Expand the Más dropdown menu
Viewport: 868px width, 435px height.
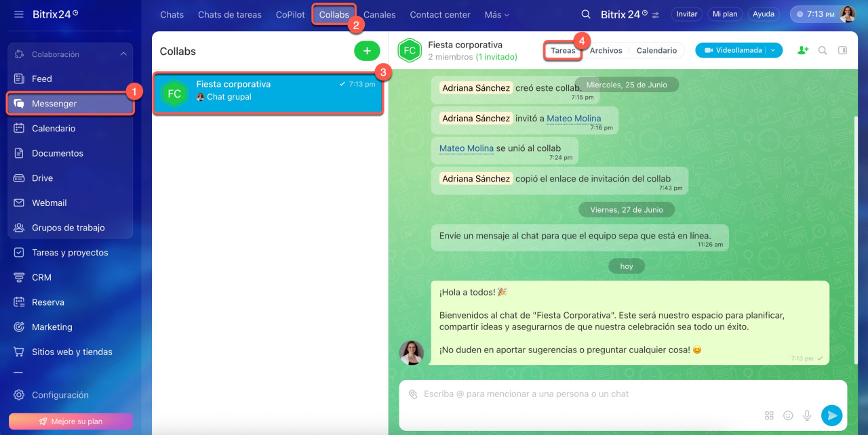(x=496, y=14)
